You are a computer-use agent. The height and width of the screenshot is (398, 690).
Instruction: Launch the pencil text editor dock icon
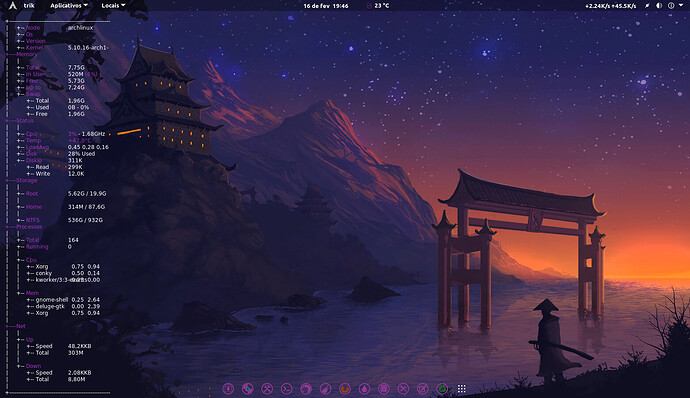[422, 388]
